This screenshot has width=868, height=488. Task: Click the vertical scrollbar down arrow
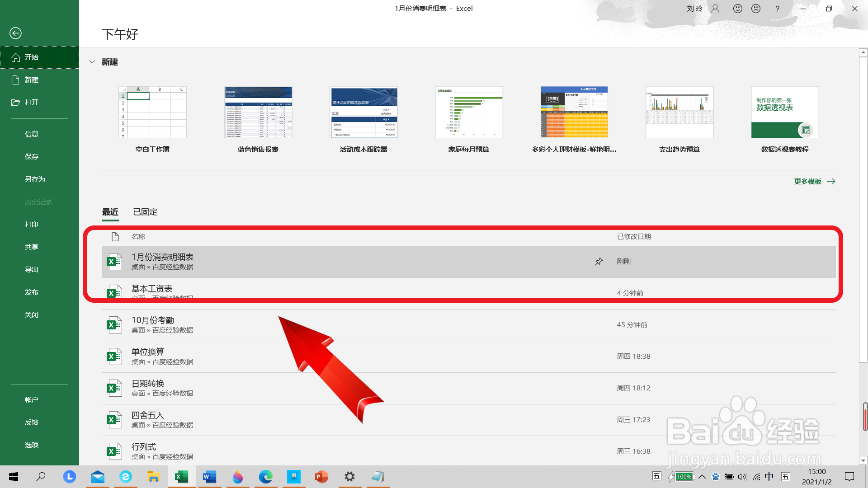click(863, 460)
